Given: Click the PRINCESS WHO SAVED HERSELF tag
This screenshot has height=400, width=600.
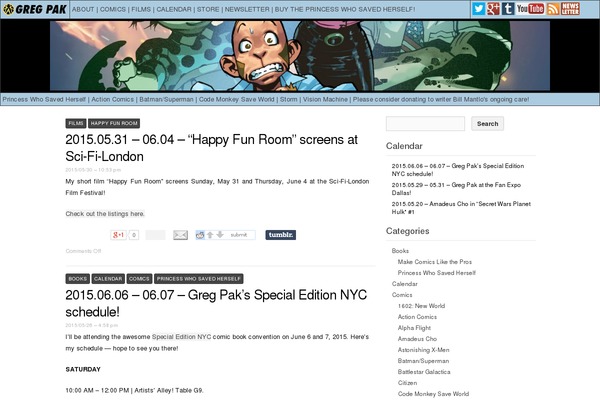Looking at the screenshot, I should (199, 279).
